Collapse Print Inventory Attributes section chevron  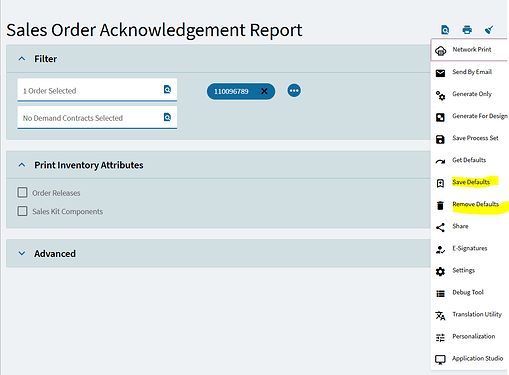coord(22,165)
